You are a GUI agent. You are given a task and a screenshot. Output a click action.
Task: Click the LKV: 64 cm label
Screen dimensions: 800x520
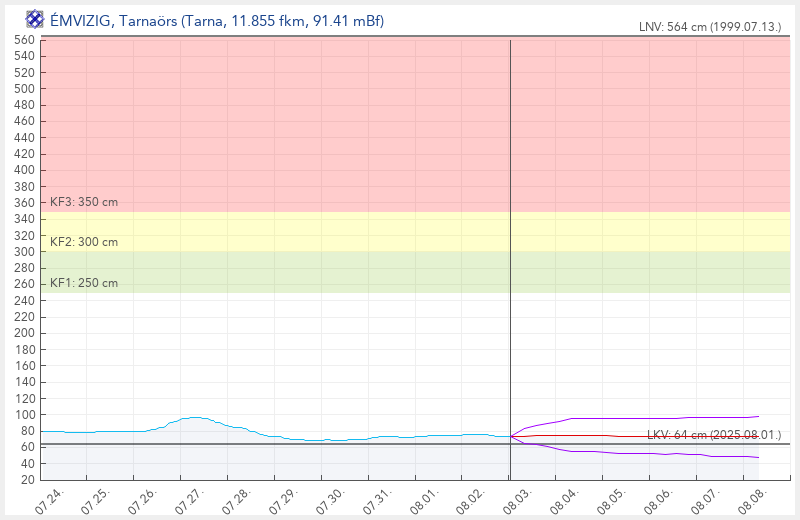(x=714, y=435)
